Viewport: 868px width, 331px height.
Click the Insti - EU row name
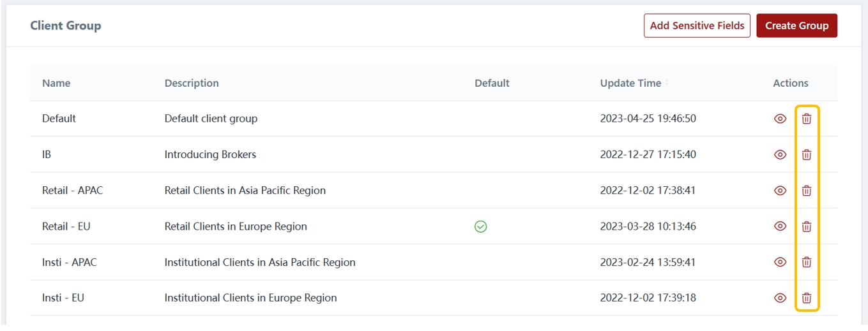pos(63,298)
